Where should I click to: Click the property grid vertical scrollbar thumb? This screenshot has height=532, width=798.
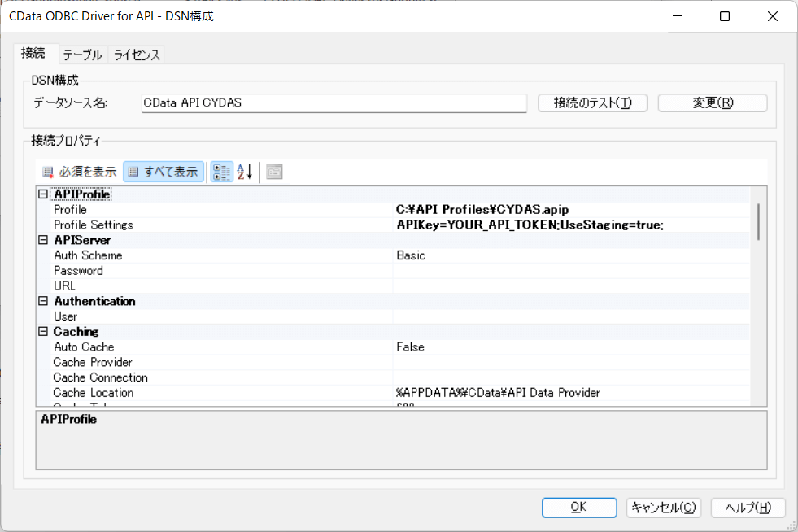pyautogui.click(x=758, y=221)
